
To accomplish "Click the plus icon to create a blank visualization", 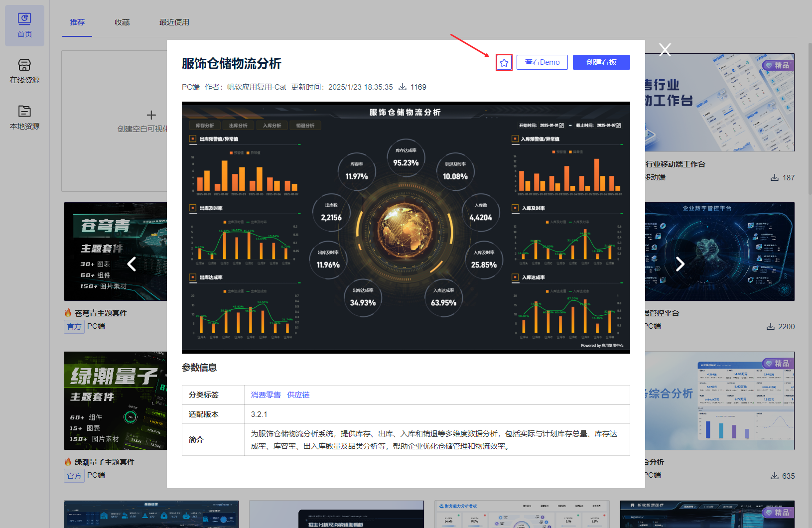I will pos(151,115).
